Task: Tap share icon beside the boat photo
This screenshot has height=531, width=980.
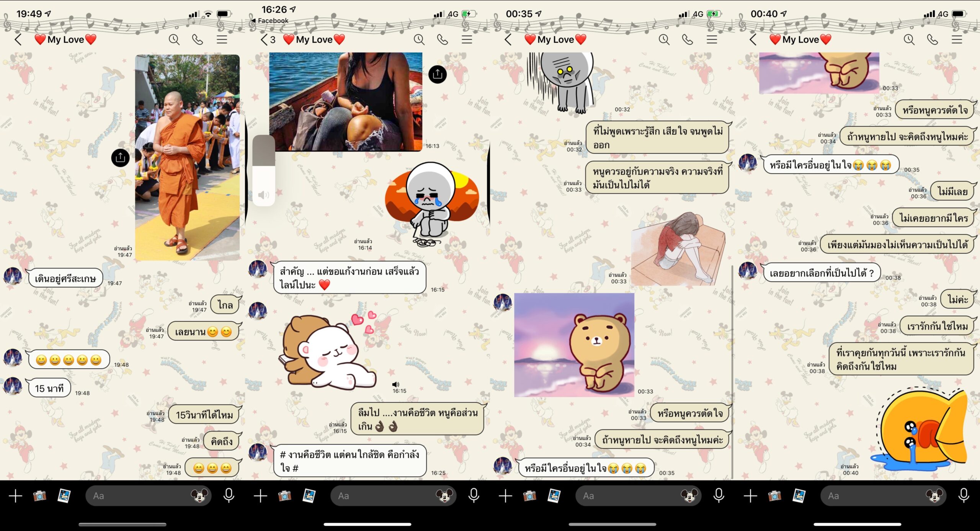Action: [438, 74]
